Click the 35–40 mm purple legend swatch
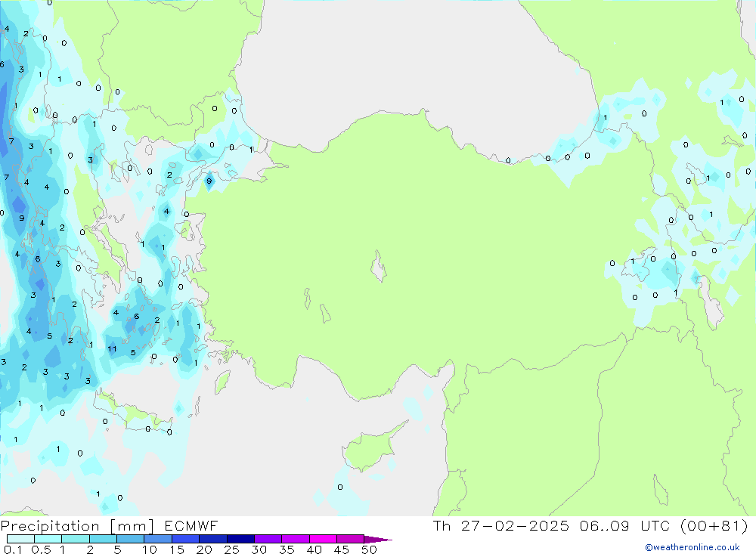Image resolution: width=756 pixels, height=554 pixels. coord(296,539)
